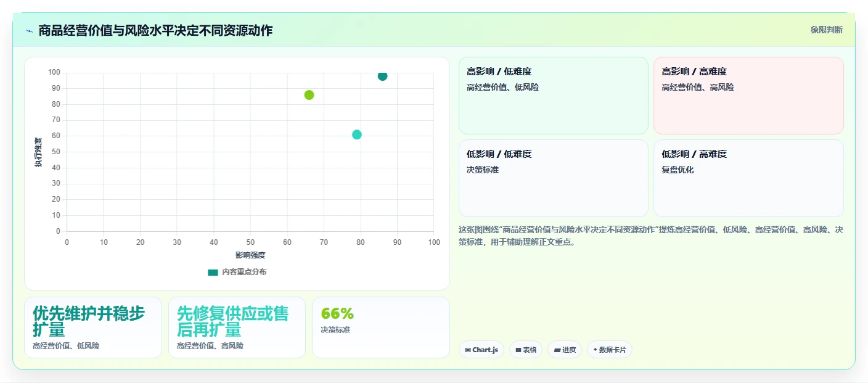Click the 复盘优化 text in quadrant card

[678, 170]
